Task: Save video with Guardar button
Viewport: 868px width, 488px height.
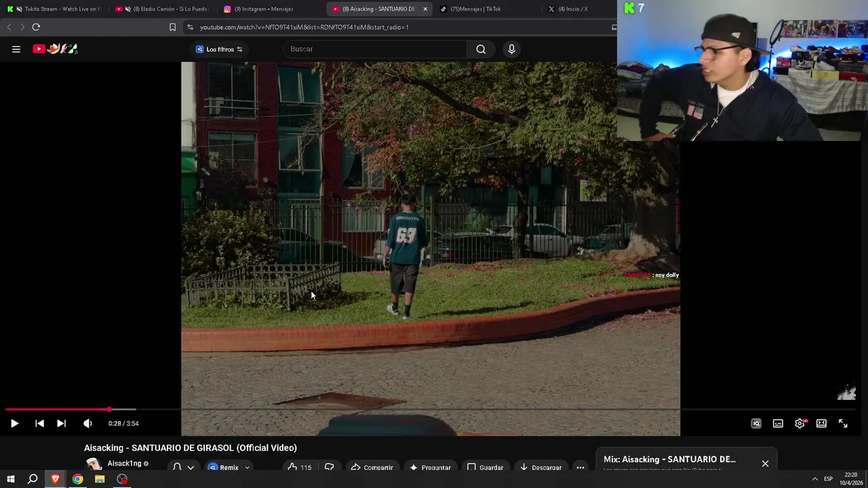Action: tap(485, 467)
